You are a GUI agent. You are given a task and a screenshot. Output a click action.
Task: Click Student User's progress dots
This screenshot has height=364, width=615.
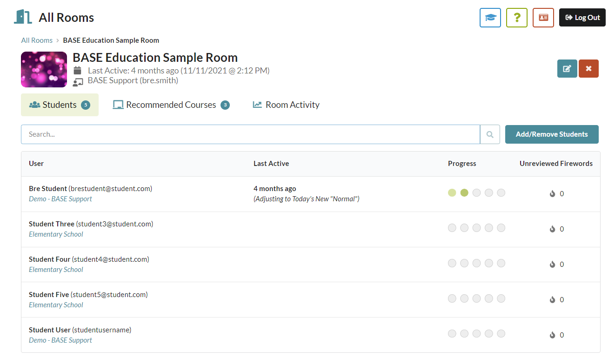(x=476, y=334)
